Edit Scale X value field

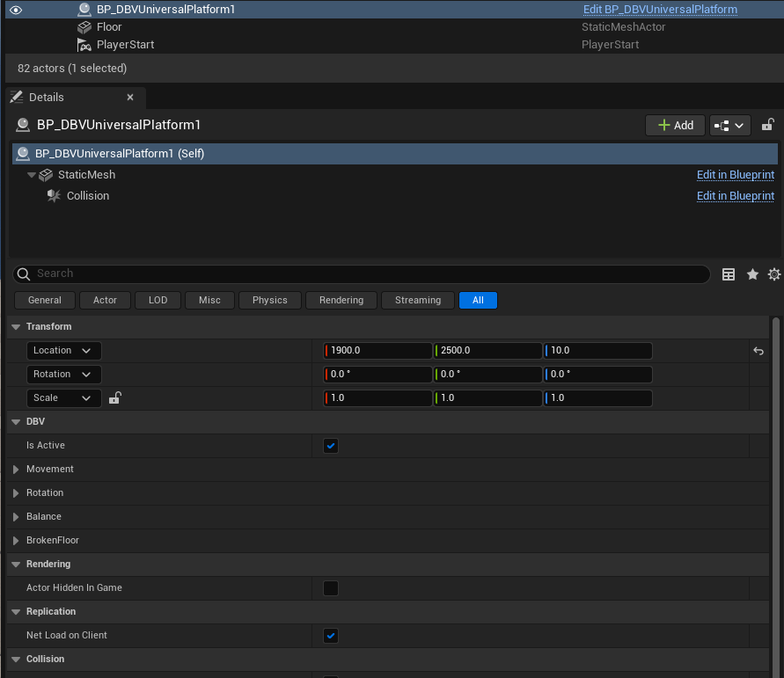click(377, 398)
